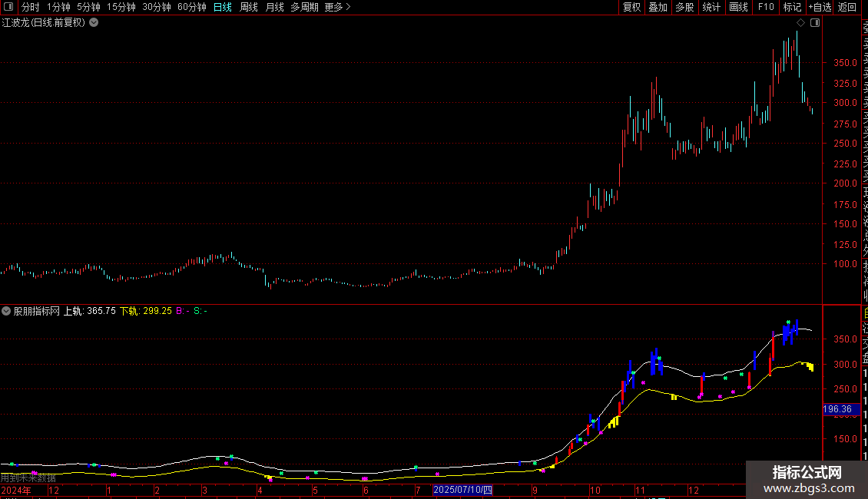Select the 1分钟 period
This screenshot has width=868, height=499.
58,7
